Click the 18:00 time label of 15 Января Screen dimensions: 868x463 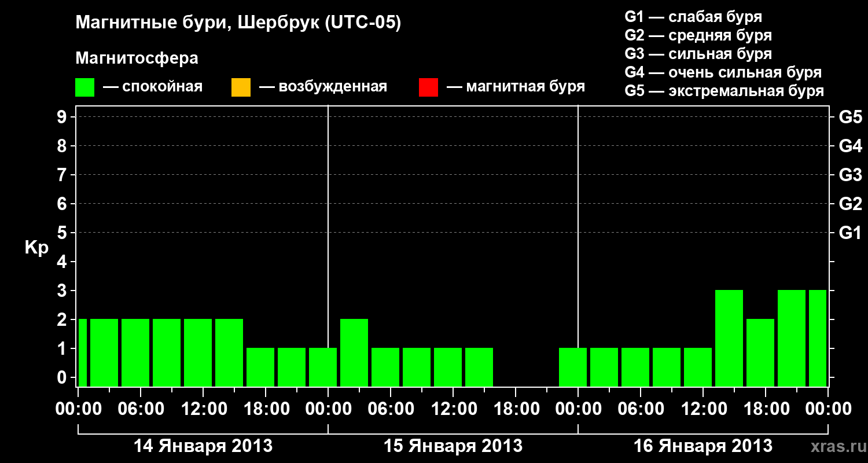pos(516,409)
